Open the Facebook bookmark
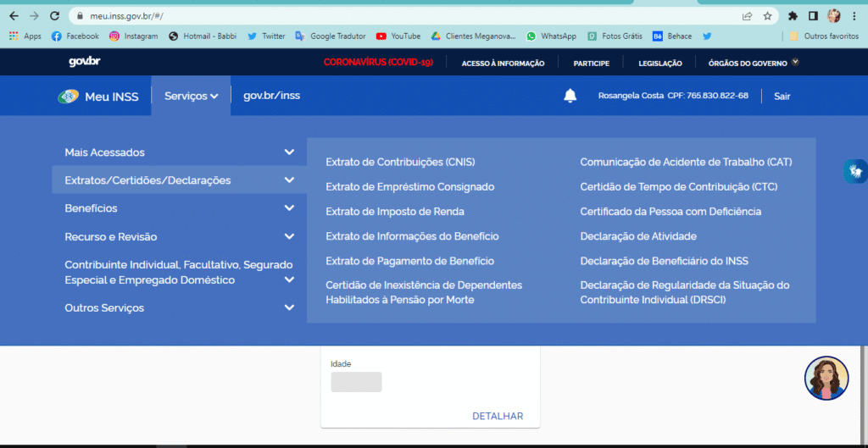 pyautogui.click(x=75, y=36)
